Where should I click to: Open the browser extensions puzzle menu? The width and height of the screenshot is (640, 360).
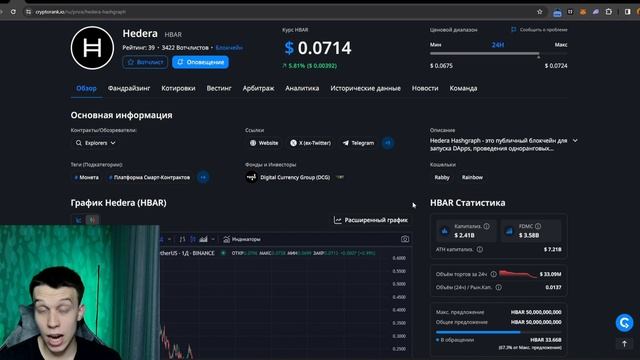coord(609,12)
